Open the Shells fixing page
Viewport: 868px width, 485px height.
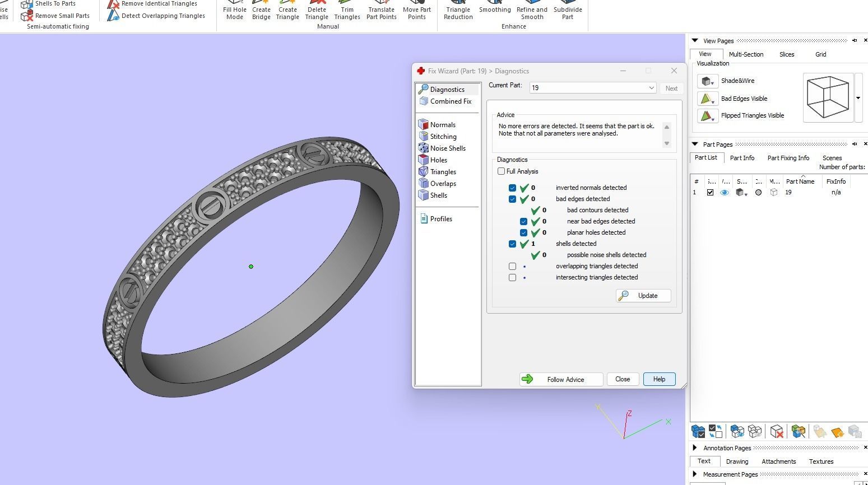coord(433,195)
